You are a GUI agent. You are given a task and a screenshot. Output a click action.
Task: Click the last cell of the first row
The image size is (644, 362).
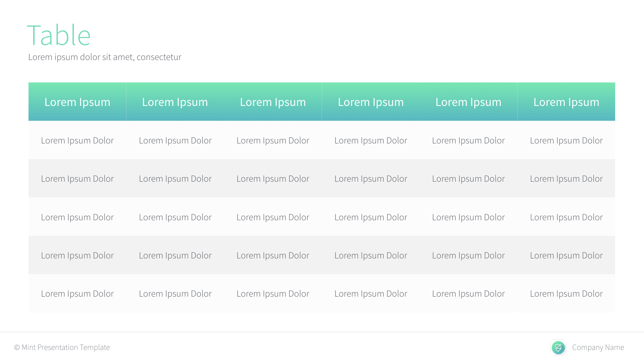coord(566,140)
